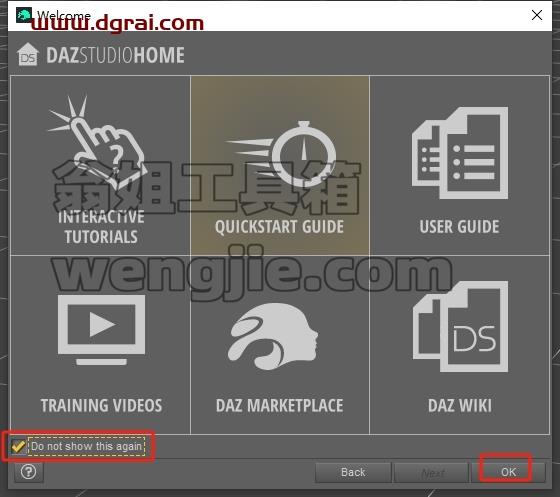Click the help question mark icon

pos(29,472)
